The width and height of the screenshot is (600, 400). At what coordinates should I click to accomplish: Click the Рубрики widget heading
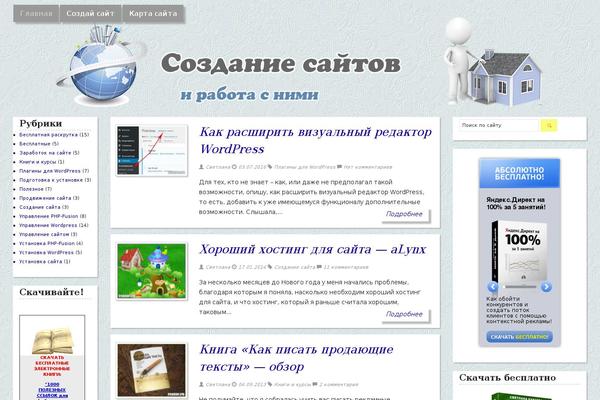41,124
